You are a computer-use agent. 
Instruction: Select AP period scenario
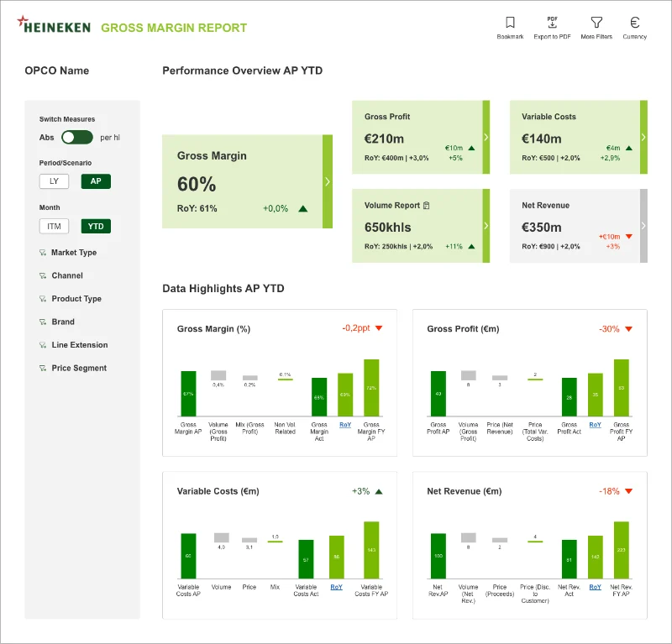coord(96,181)
